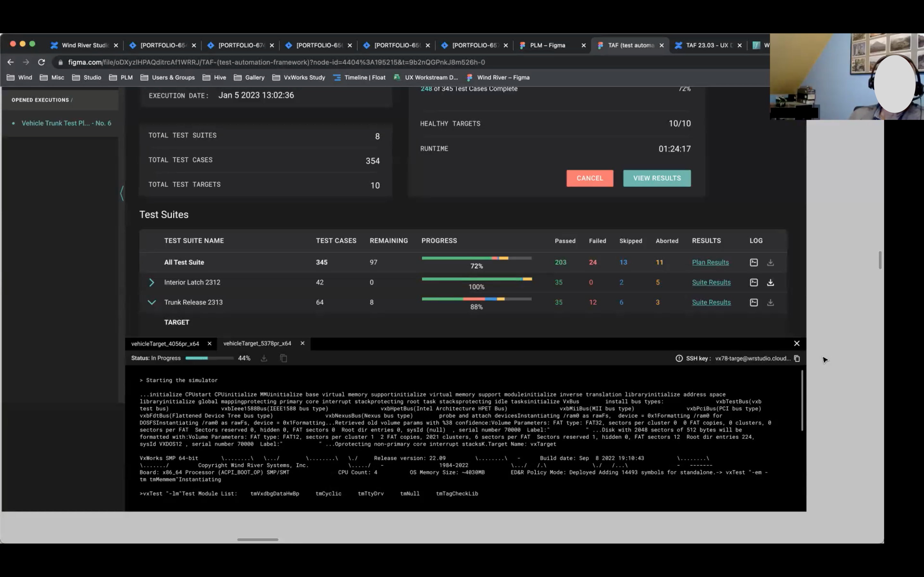Download log for Interior Latch 2312
The height and width of the screenshot is (577, 924).
tap(770, 282)
